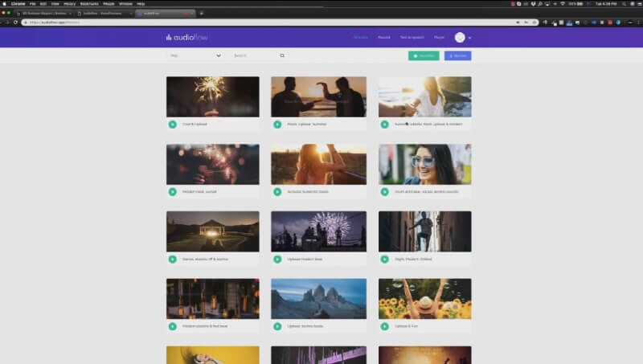Viewport: 643px width, 364px height.
Task: Click the audioflow logo
Action: tap(186, 37)
